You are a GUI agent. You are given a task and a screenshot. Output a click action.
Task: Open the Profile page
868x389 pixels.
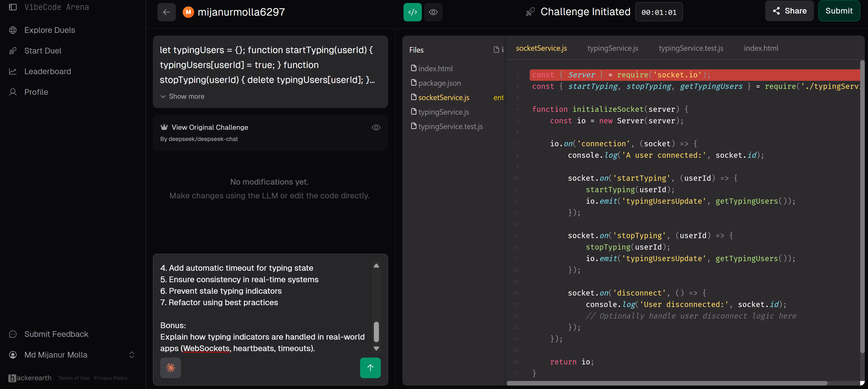(36, 92)
